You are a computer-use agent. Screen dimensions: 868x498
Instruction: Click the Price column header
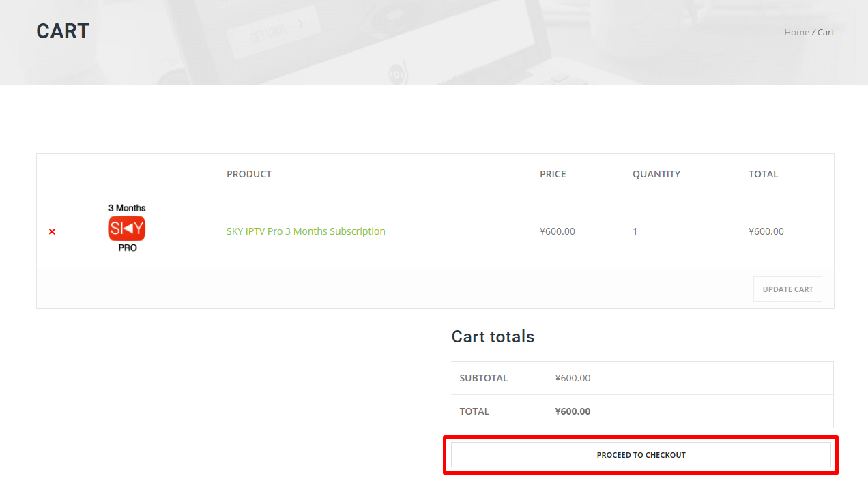553,174
